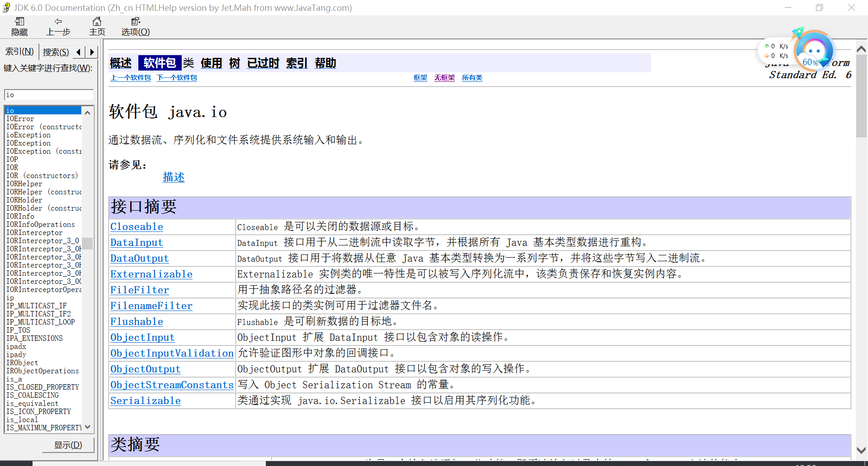Open the FileFilter interface link

coord(140,290)
